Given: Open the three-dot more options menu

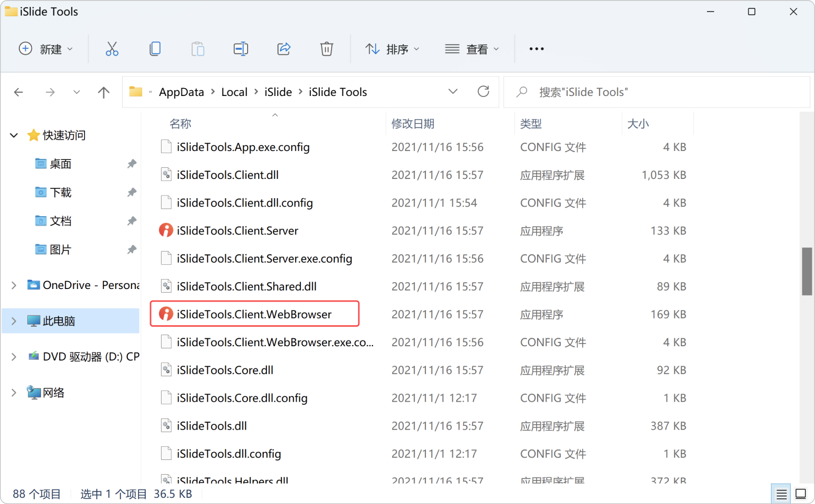Looking at the screenshot, I should 537,49.
